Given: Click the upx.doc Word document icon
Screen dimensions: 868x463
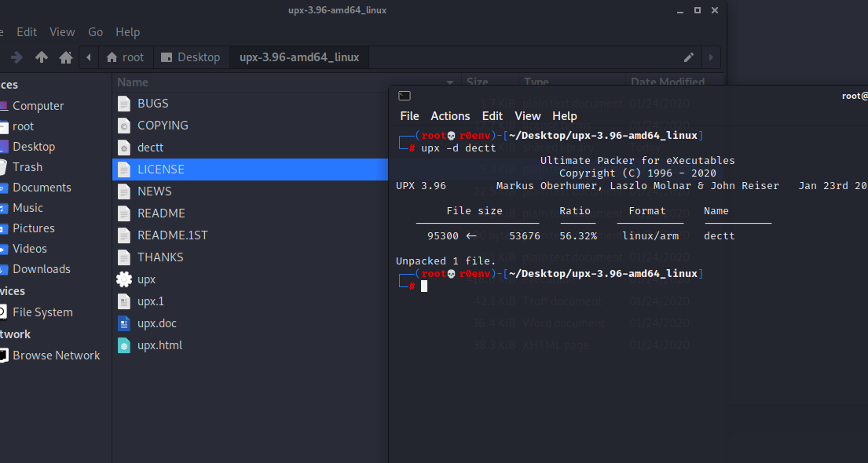Looking at the screenshot, I should pyautogui.click(x=124, y=323).
